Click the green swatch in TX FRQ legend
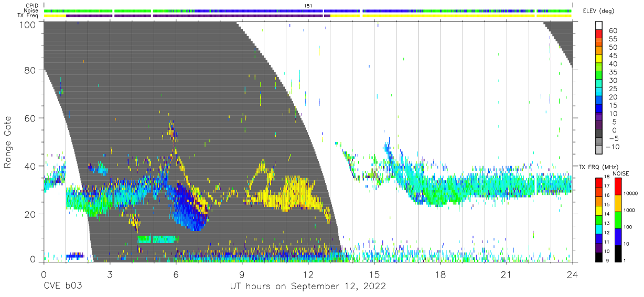This screenshot has width=644, height=297. 598,219
